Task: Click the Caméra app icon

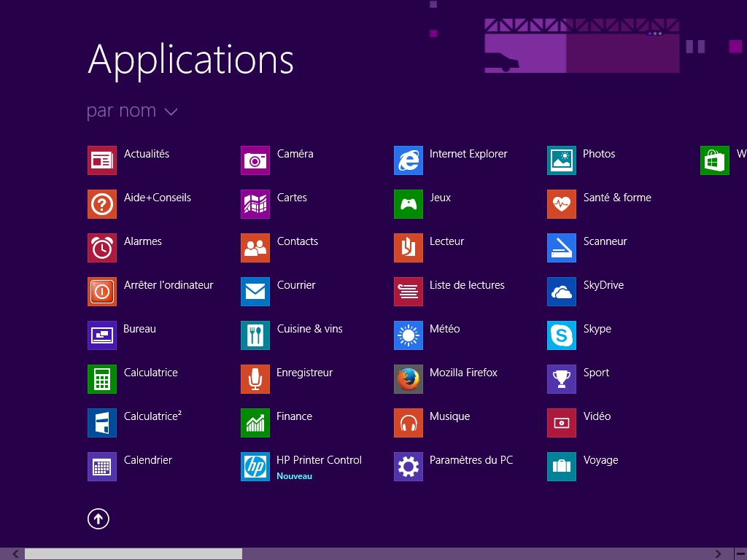Action: 255,160
